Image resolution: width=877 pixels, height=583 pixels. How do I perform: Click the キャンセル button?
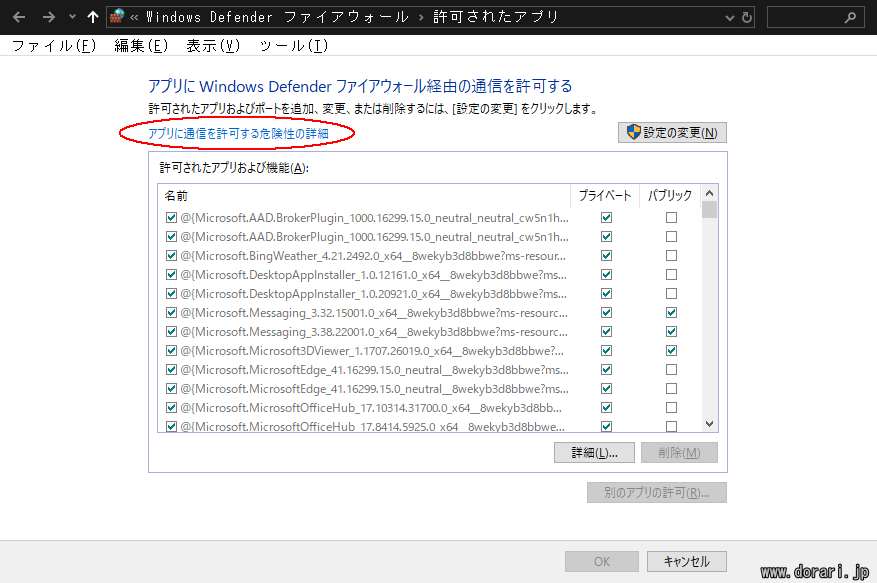pyautogui.click(x=687, y=561)
